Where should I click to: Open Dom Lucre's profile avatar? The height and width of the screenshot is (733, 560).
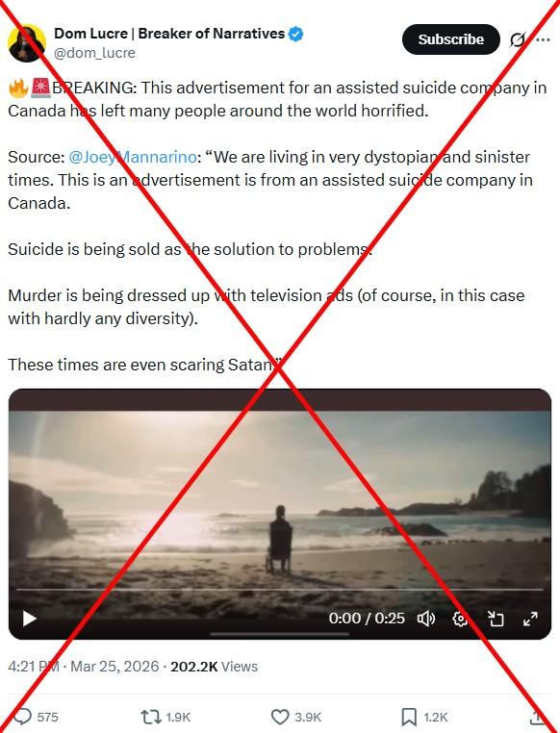[27, 43]
